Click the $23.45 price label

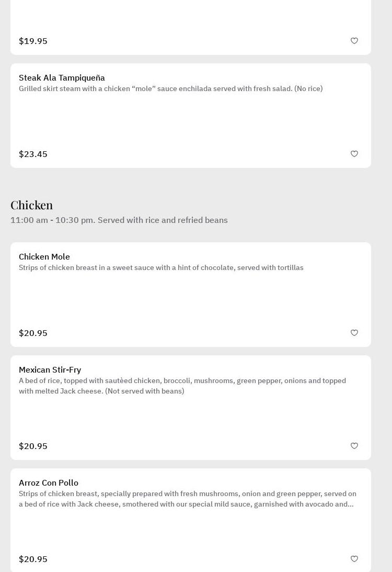(33, 154)
